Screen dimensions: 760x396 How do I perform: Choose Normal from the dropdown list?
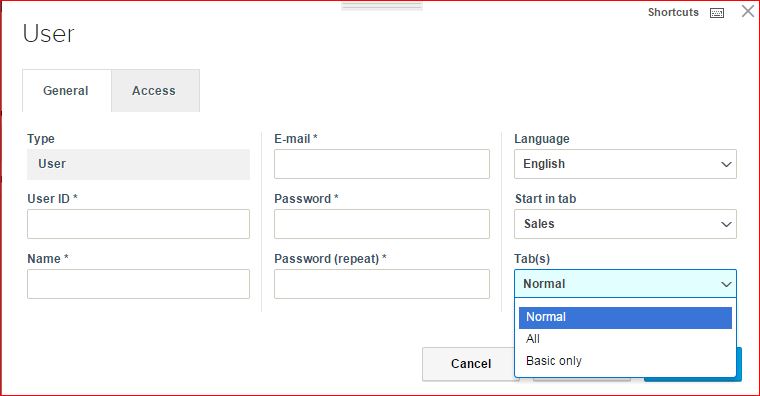(x=625, y=317)
